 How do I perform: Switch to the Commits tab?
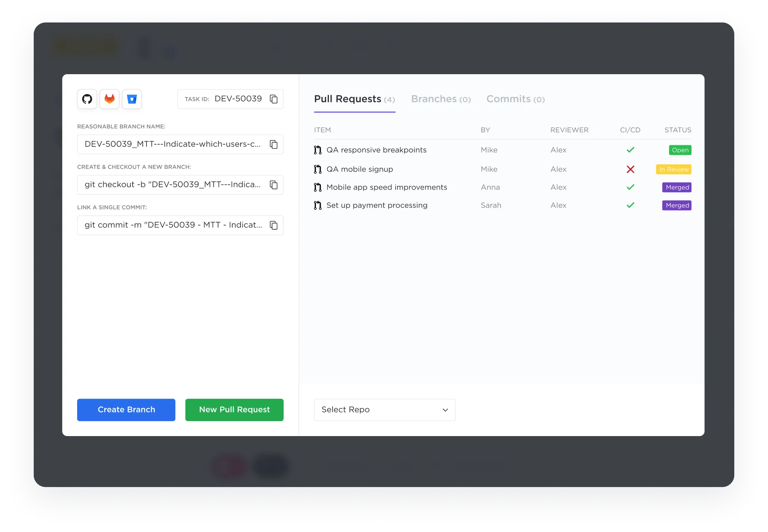click(515, 99)
